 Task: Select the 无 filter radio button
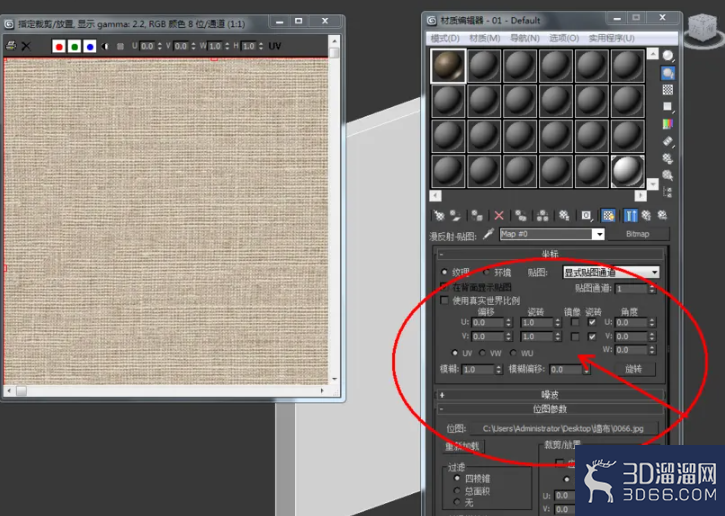(457, 502)
